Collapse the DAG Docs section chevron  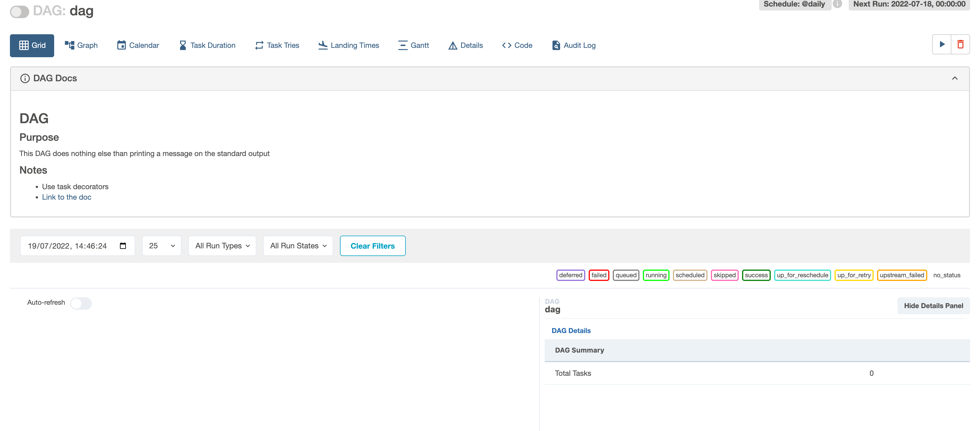[954, 78]
